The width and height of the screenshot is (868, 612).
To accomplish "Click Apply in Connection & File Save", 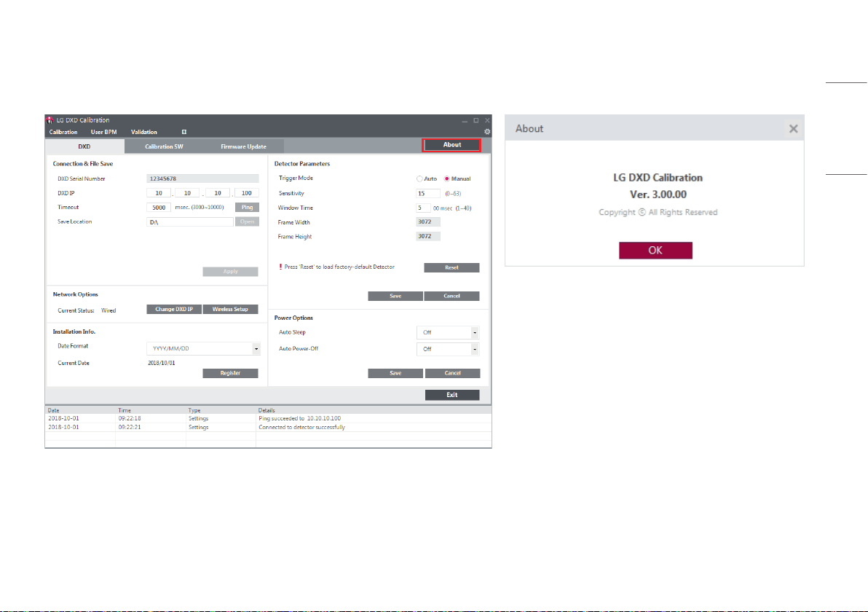I will tap(230, 271).
